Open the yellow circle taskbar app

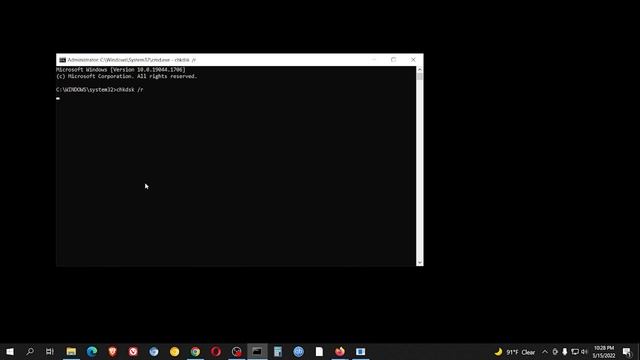pos(174,351)
